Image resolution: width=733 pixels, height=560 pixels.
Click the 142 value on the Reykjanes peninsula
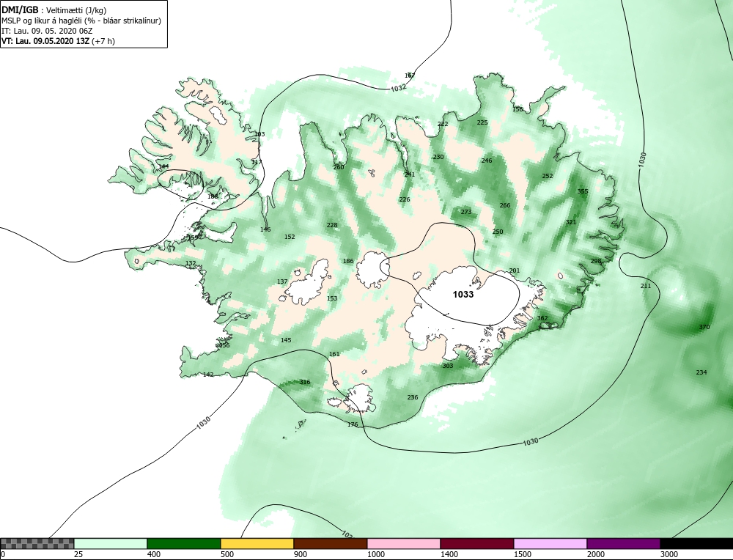click(208, 375)
